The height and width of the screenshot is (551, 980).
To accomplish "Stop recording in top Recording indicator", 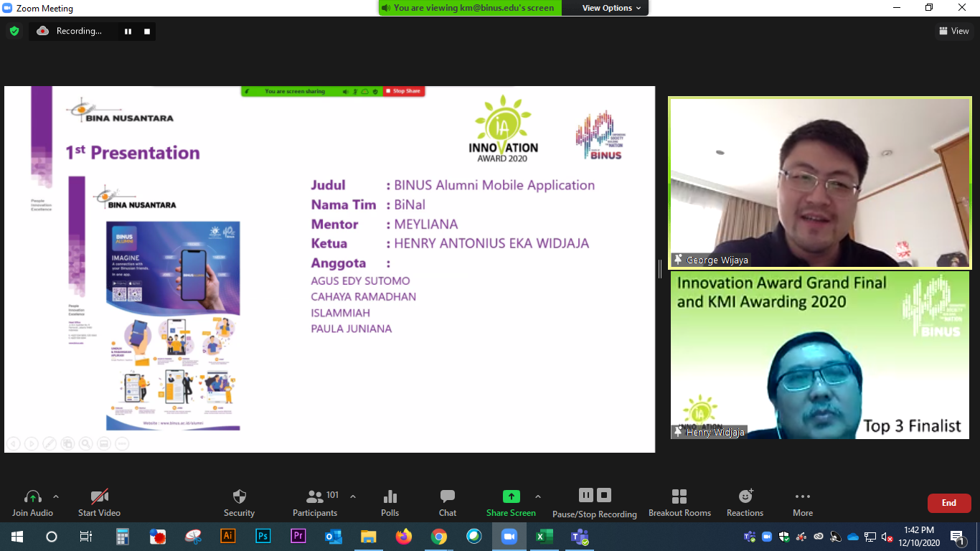I will point(147,31).
